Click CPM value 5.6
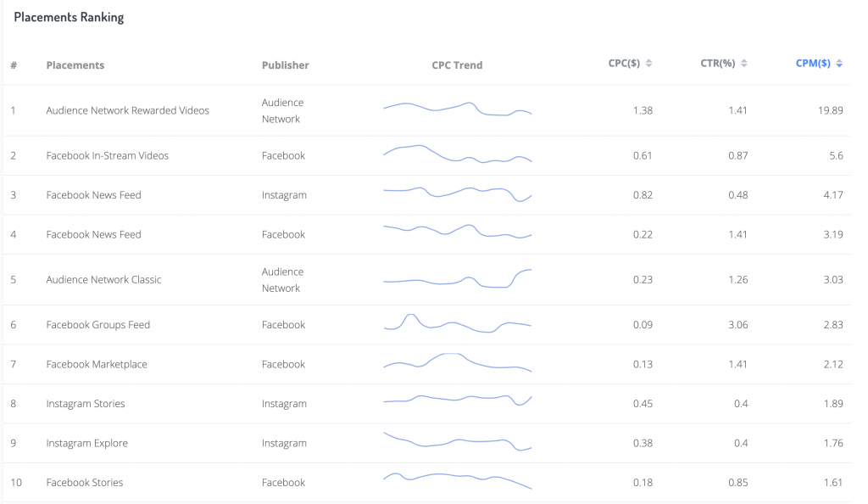 click(x=836, y=155)
